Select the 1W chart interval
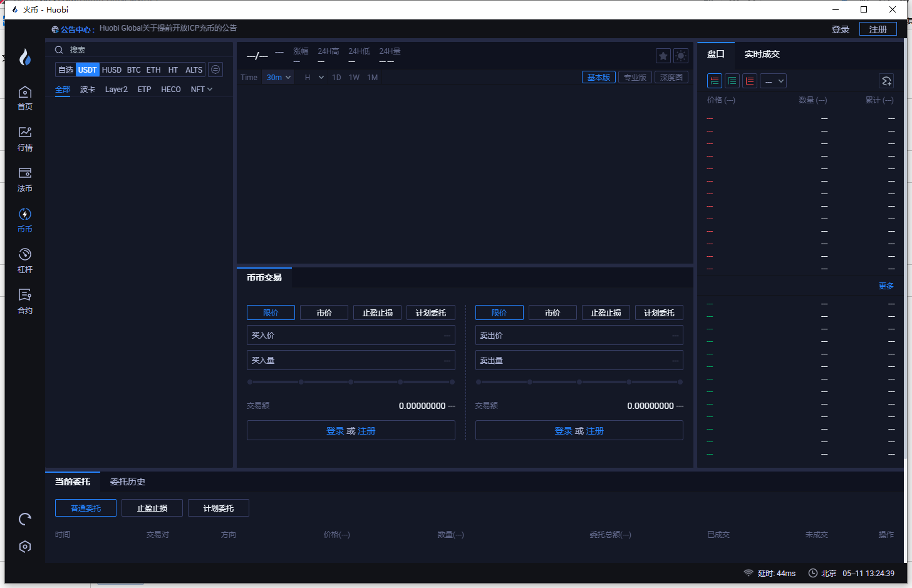Viewport: 912px width, 588px height. pyautogui.click(x=354, y=78)
